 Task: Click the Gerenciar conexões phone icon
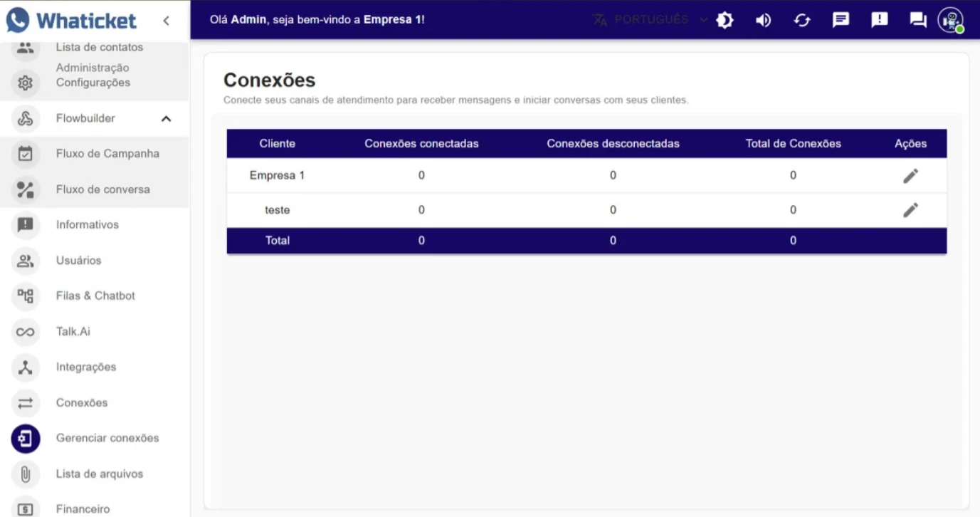(26, 439)
